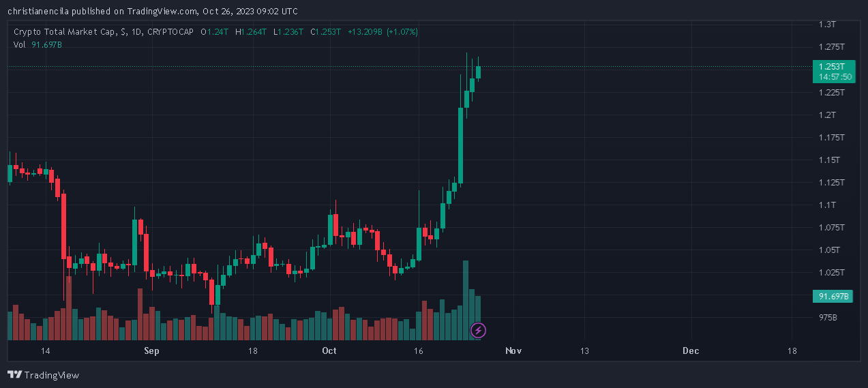868x388 pixels.
Task: Click the 13 date axis label
Action: coord(584,350)
